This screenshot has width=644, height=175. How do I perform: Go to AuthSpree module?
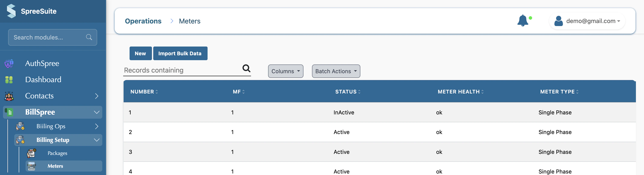point(42,64)
